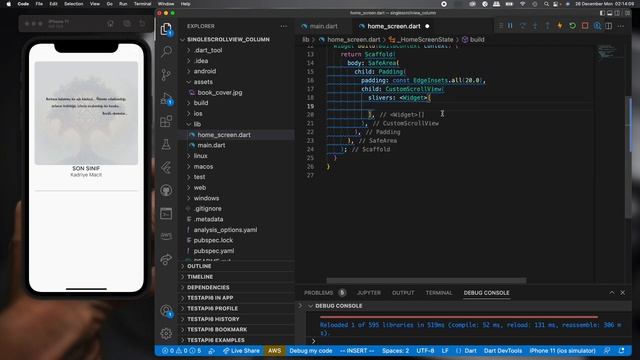This screenshot has height=360, width=640.
Task: Click Debug my code status bar item
Action: tap(311, 351)
